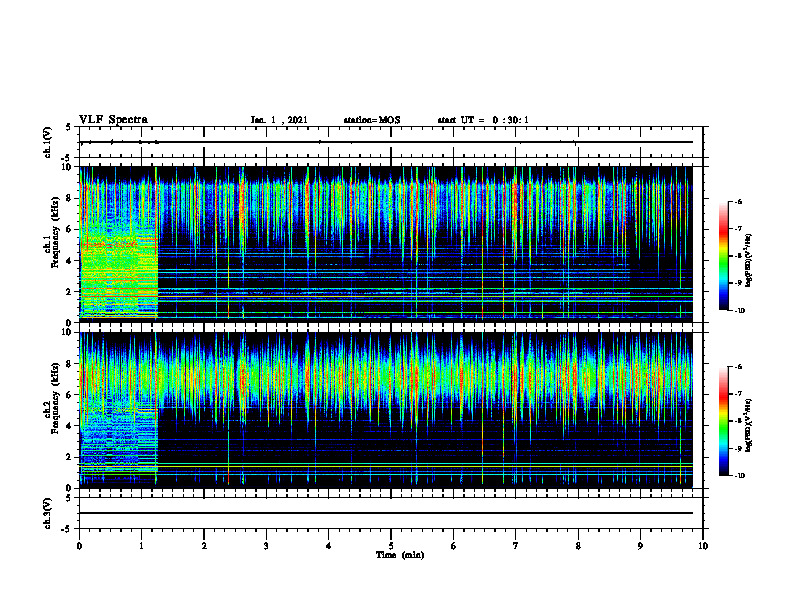Click the ch.2 spectrogram color bar
Screen dimensions: 792x612
[x=723, y=421]
